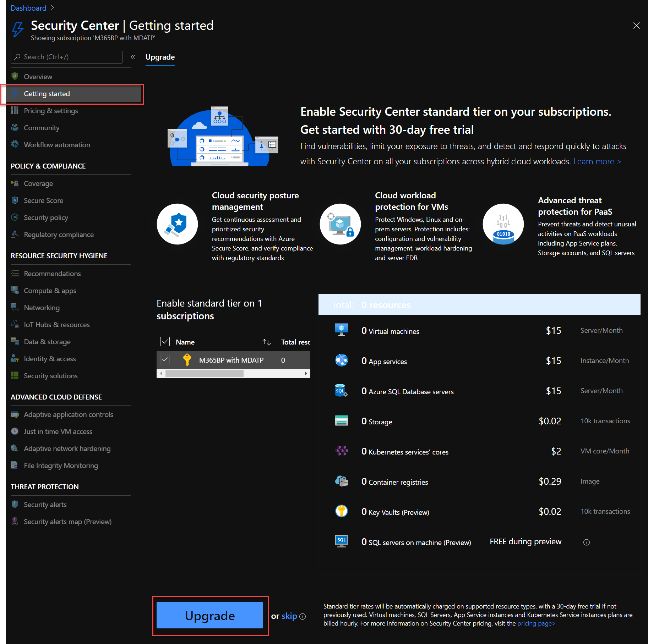Screen dimensions: 648x644
Task: Click the Security alerts map pin icon
Action: click(x=15, y=521)
